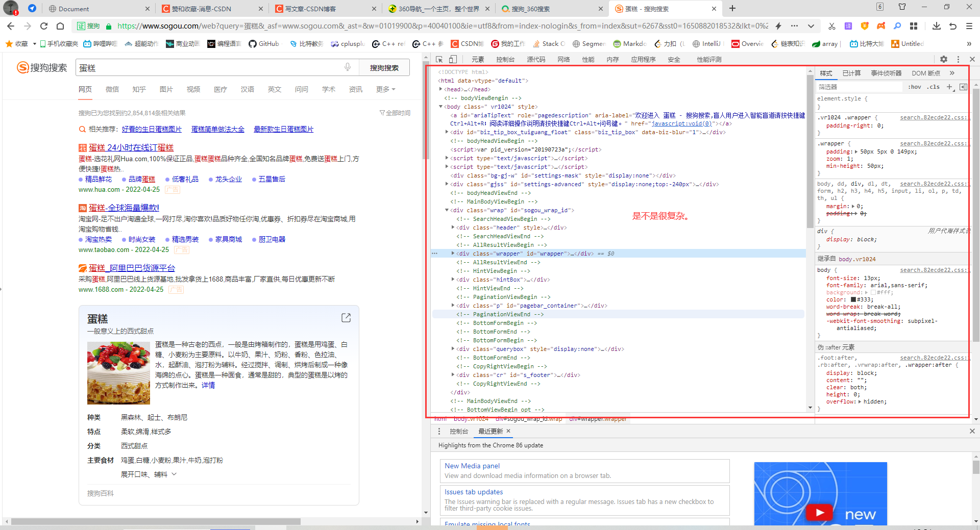Image resolution: width=980 pixels, height=530 pixels.
Task: Open DevTools settings gear
Action: tap(944, 59)
